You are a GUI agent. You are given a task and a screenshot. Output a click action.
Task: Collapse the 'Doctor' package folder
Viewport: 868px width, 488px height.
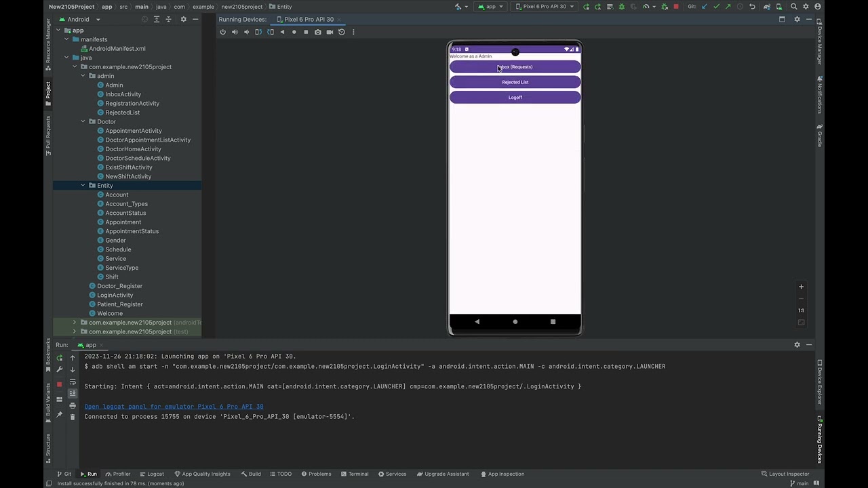[83, 121]
